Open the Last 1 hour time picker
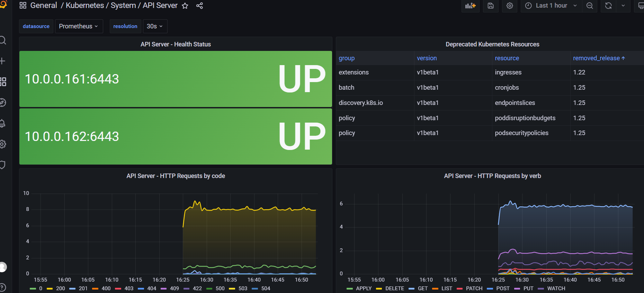This screenshot has width=644, height=293. coord(551,6)
